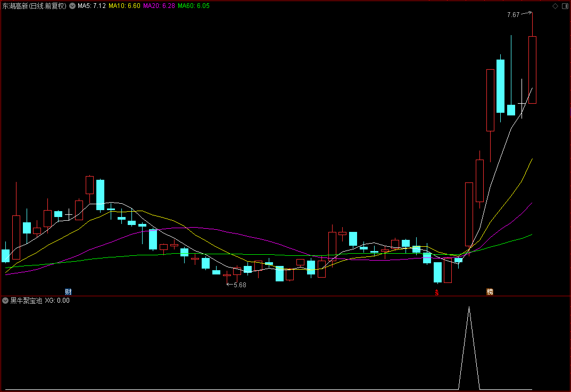Screen dimensions: 571x392
Task: Click the 黑牛聚宝池 indicator name
Action: (26, 301)
